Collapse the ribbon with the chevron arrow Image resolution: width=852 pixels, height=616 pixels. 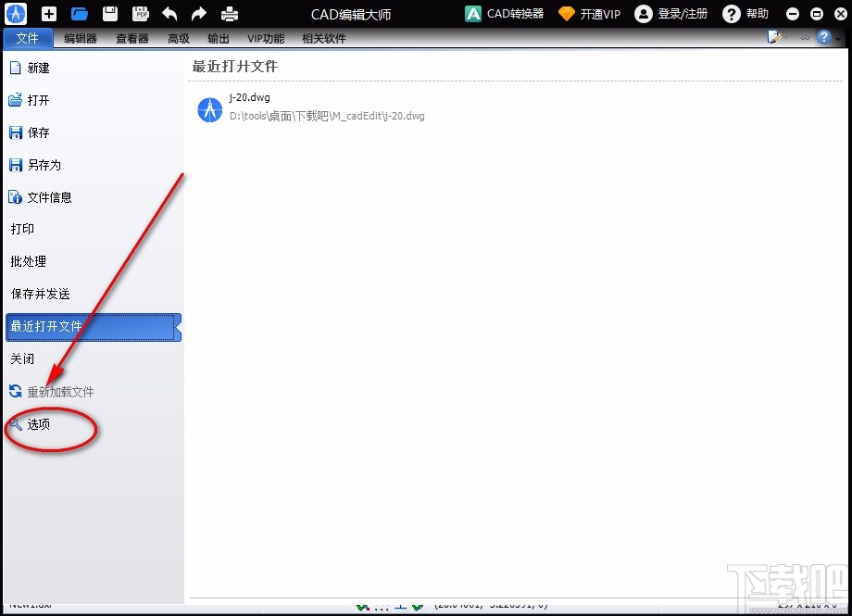click(x=805, y=37)
